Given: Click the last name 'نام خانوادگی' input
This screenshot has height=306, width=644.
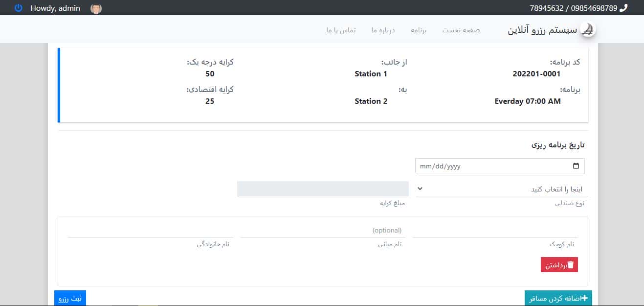Looking at the screenshot, I should [150, 230].
